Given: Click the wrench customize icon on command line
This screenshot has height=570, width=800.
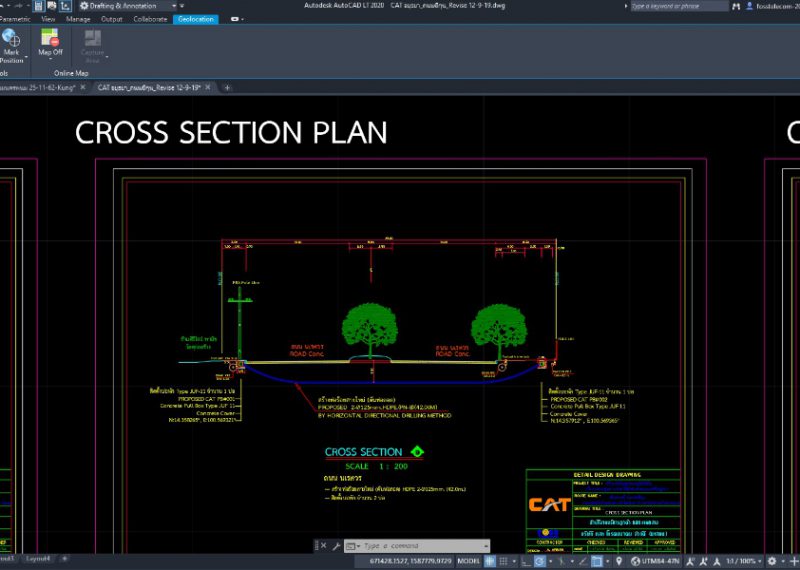Looking at the screenshot, I should coord(336,546).
